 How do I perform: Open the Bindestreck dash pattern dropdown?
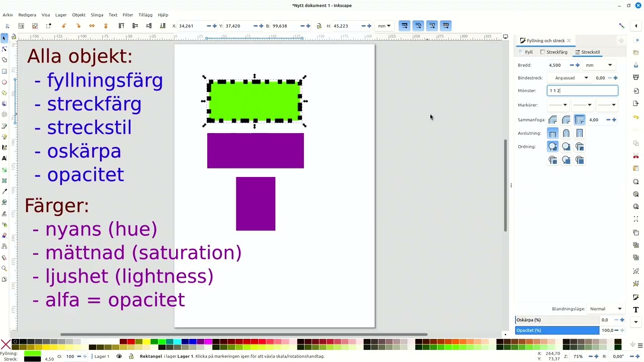[570, 78]
